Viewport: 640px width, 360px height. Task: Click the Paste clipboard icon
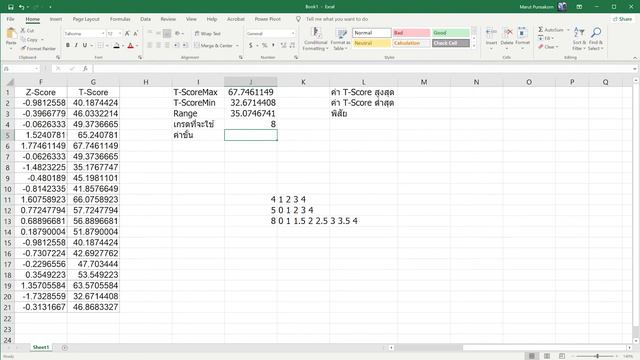(11, 34)
